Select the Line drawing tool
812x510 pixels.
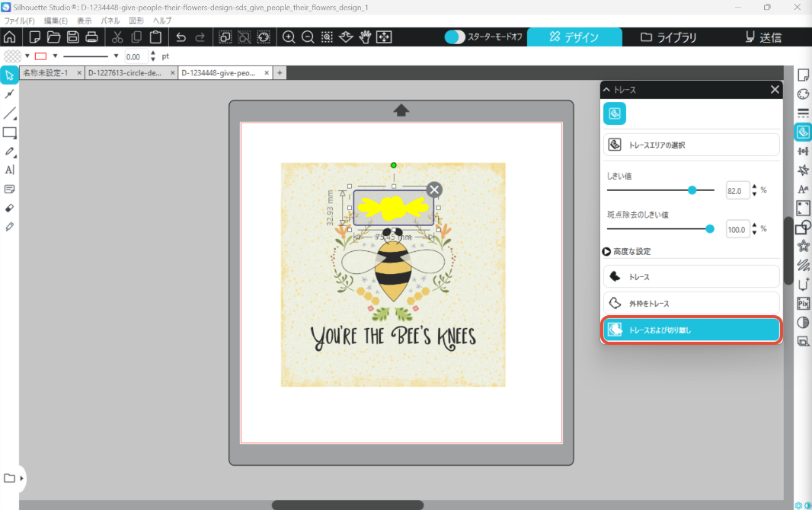click(x=9, y=113)
